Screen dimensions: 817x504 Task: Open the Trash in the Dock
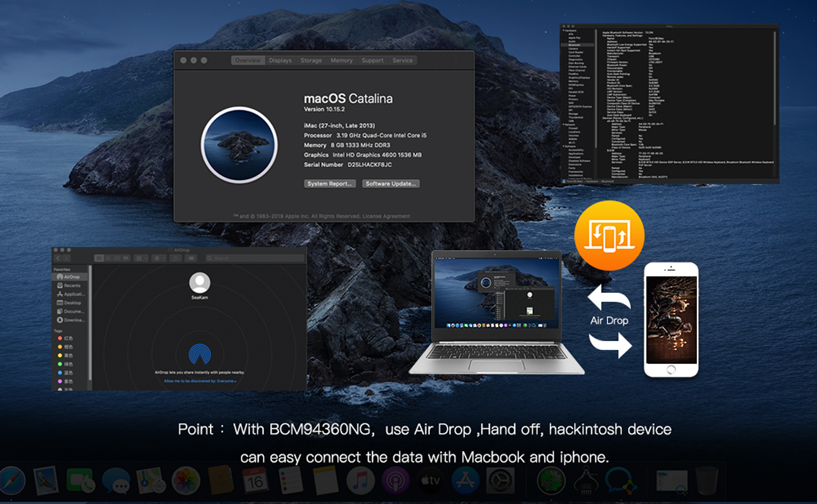click(x=706, y=481)
